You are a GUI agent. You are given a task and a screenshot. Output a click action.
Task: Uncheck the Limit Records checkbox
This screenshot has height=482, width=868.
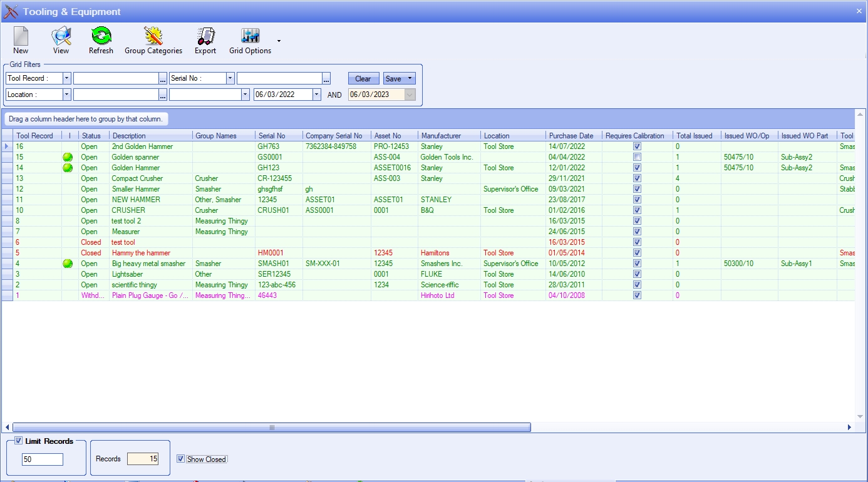[x=18, y=441]
